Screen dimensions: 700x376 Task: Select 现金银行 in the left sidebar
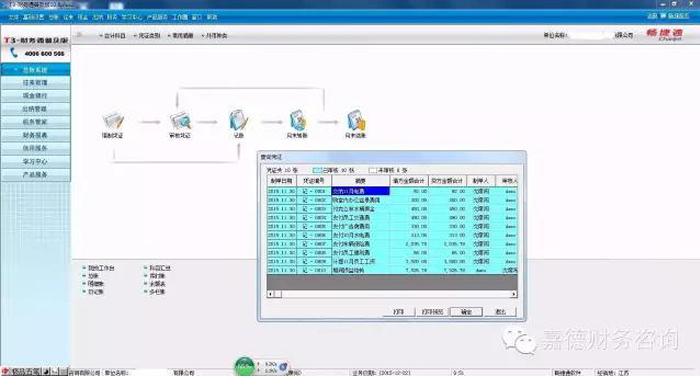pyautogui.click(x=35, y=96)
